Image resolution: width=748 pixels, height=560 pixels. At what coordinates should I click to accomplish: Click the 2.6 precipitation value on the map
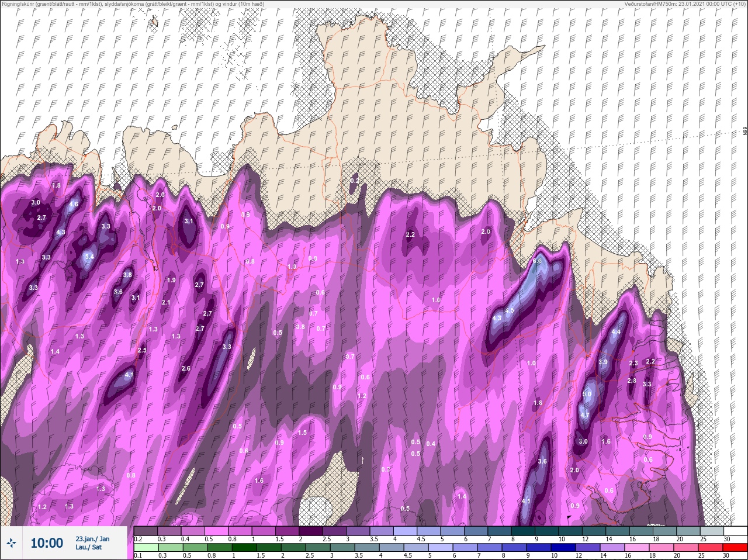pyautogui.click(x=186, y=369)
